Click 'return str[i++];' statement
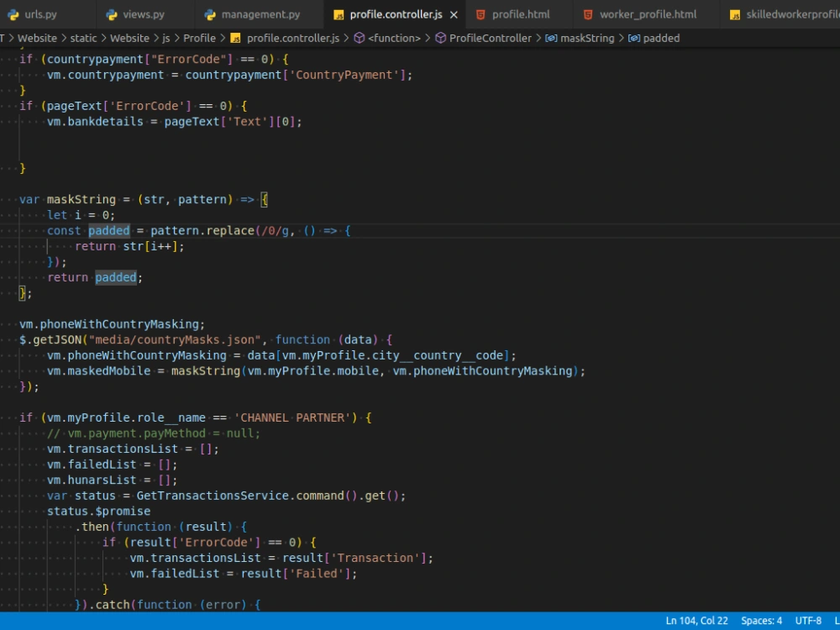 pos(129,246)
